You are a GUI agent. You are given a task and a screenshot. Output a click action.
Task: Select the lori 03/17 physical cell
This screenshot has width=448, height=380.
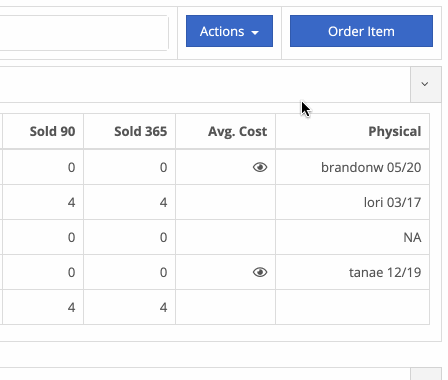[352, 202]
